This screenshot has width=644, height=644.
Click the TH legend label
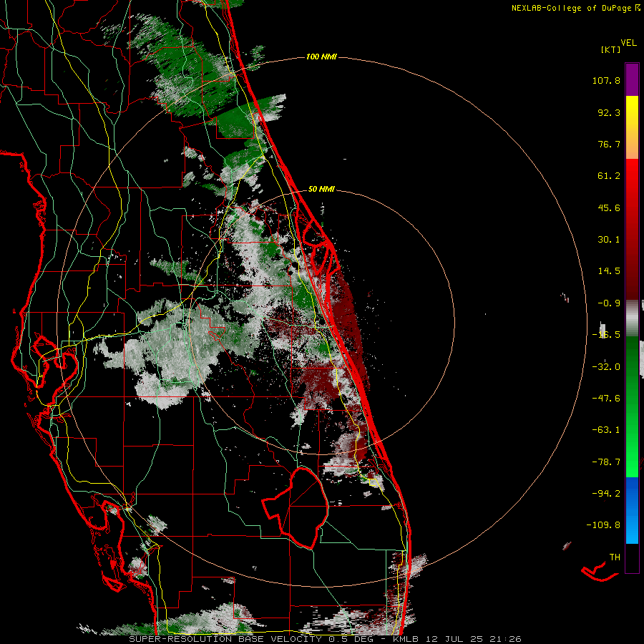[x=615, y=557]
